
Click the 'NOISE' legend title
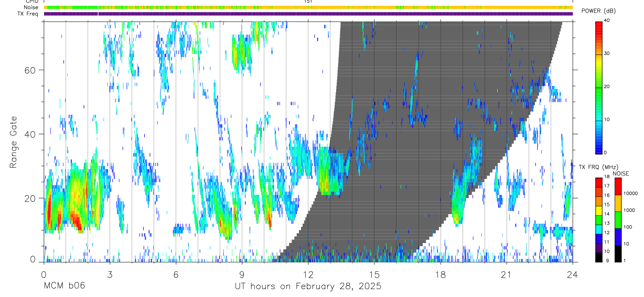tap(621, 174)
